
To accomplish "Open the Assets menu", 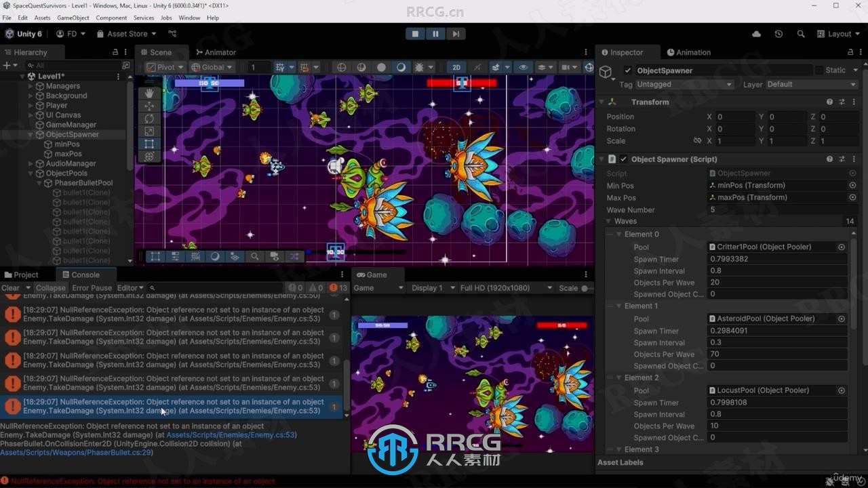I will click(x=42, y=18).
